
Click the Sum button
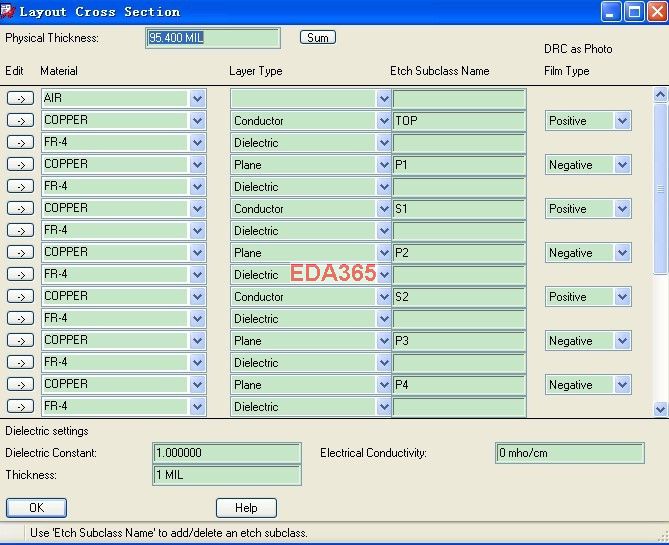[318, 38]
